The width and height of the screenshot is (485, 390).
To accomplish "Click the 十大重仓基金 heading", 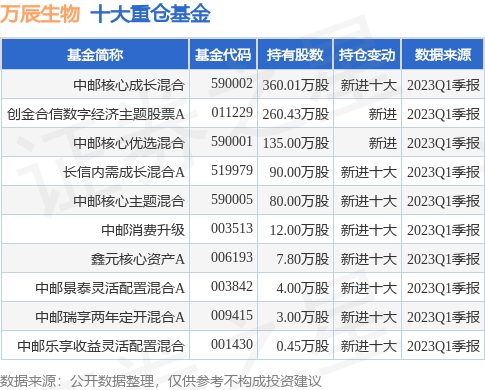I will coord(150,14).
